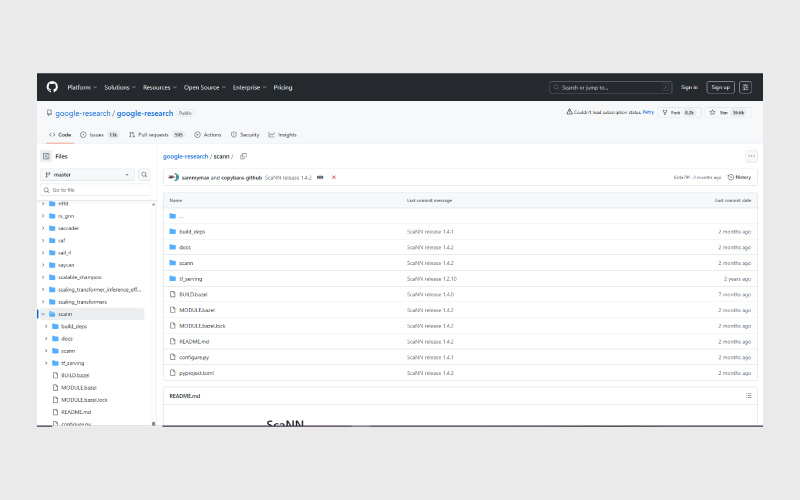Image resolution: width=800 pixels, height=500 pixels.
Task: Click the GitHub logo home icon
Action: pos(52,87)
